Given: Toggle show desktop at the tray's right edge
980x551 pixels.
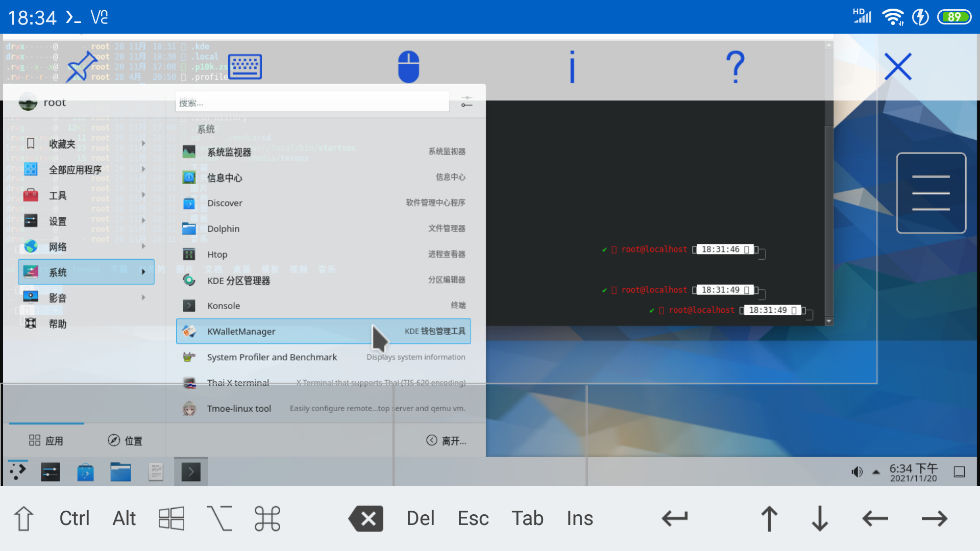Looking at the screenshot, I should point(960,471).
